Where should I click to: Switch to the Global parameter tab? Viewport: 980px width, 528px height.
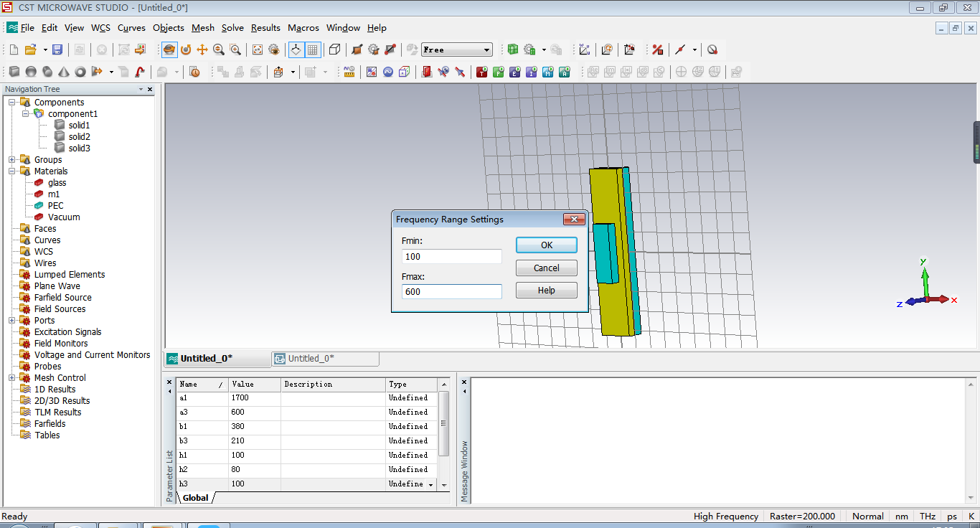click(195, 498)
